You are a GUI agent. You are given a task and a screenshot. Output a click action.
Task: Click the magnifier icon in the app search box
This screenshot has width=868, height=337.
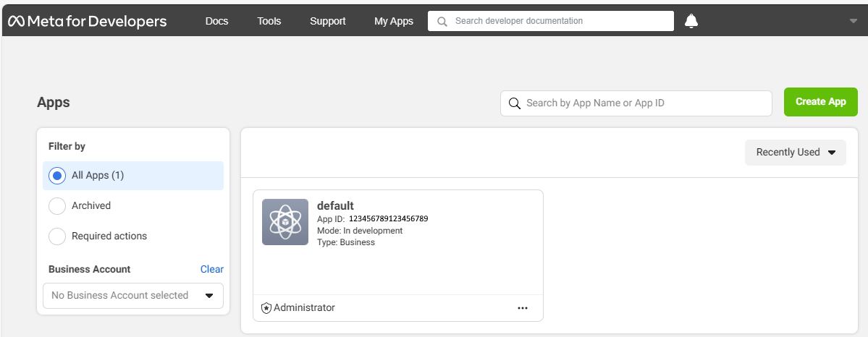[x=514, y=103]
